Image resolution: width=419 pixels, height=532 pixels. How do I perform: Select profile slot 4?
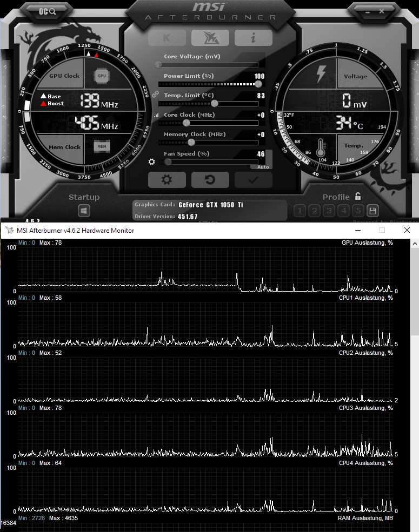point(344,211)
